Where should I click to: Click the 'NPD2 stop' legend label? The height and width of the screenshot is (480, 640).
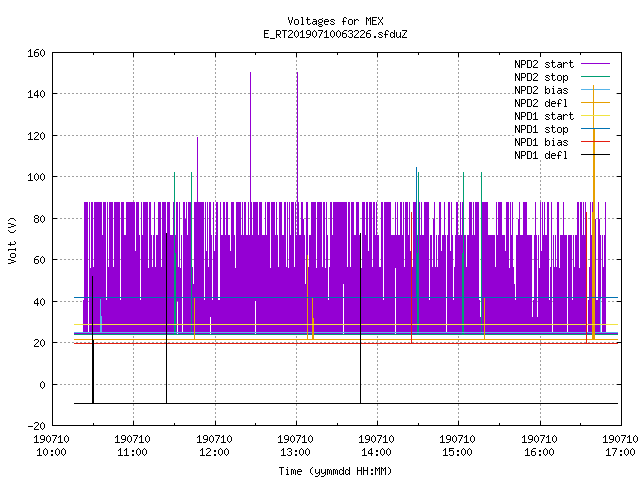pyautogui.click(x=541, y=77)
